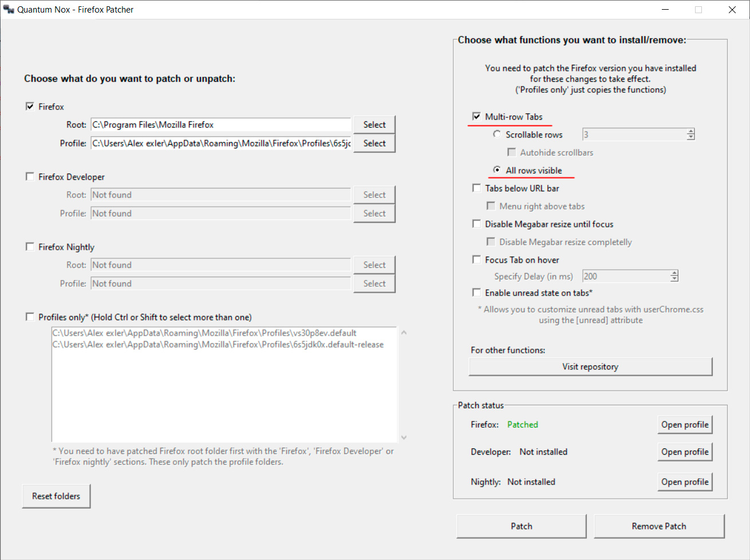
Task: Enable Tabs below URL bar
Action: pyautogui.click(x=476, y=188)
